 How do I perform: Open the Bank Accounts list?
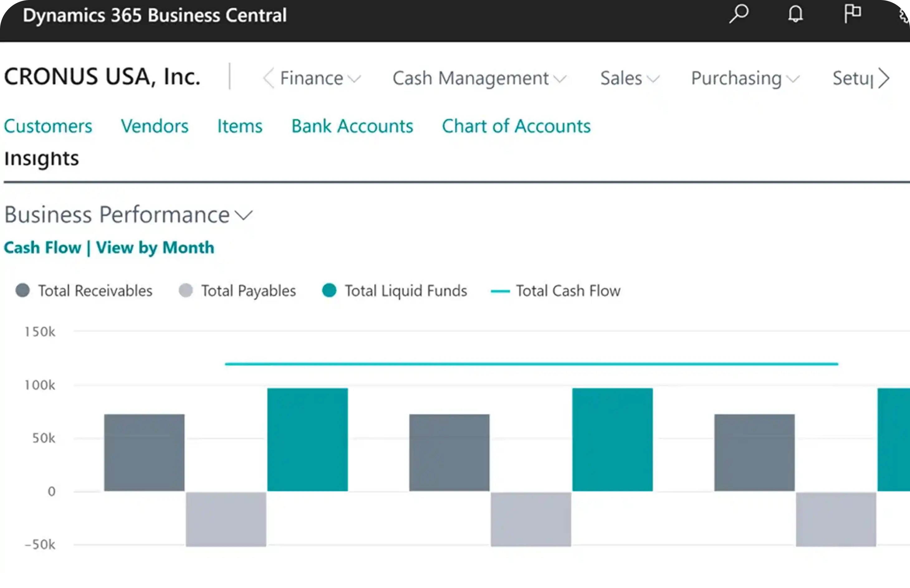(x=352, y=126)
